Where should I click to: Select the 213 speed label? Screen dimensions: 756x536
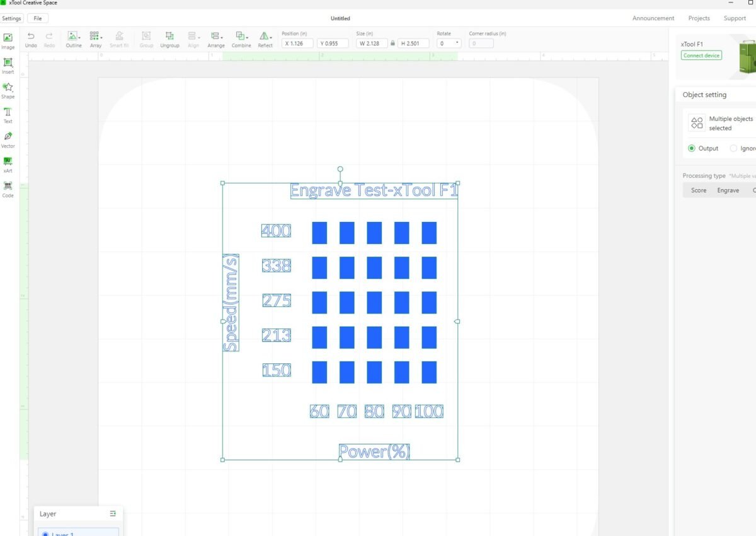(x=277, y=335)
